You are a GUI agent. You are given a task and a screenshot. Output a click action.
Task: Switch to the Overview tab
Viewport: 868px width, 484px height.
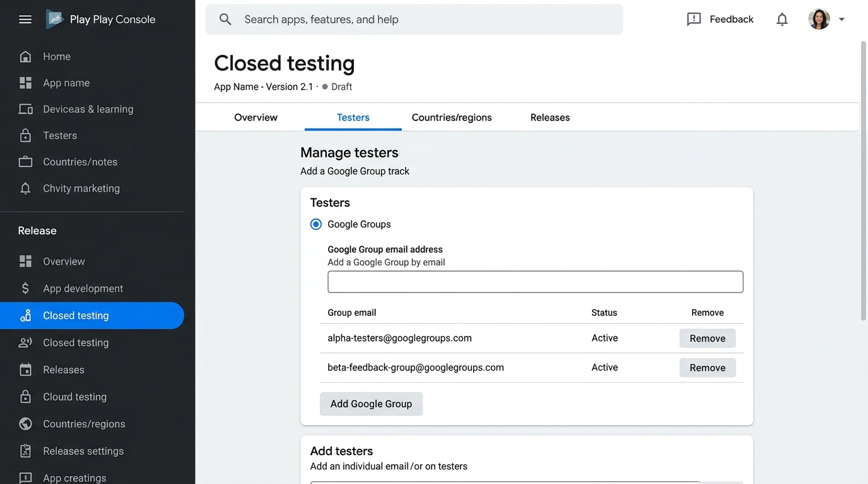(x=255, y=118)
